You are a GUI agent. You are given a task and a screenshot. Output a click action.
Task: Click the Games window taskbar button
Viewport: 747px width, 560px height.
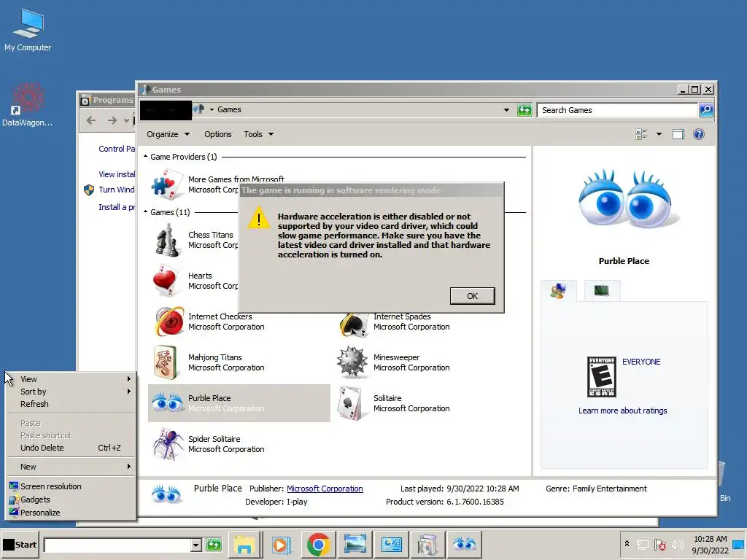(x=427, y=544)
